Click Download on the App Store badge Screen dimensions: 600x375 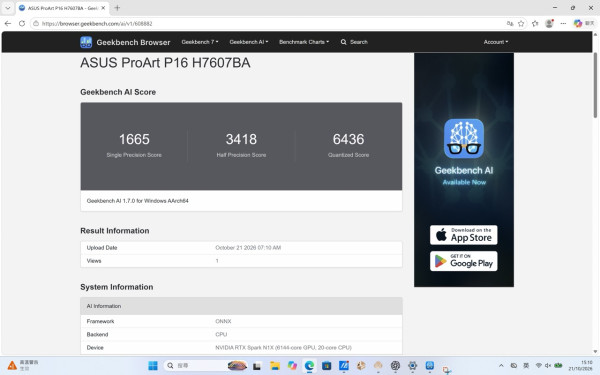click(464, 235)
